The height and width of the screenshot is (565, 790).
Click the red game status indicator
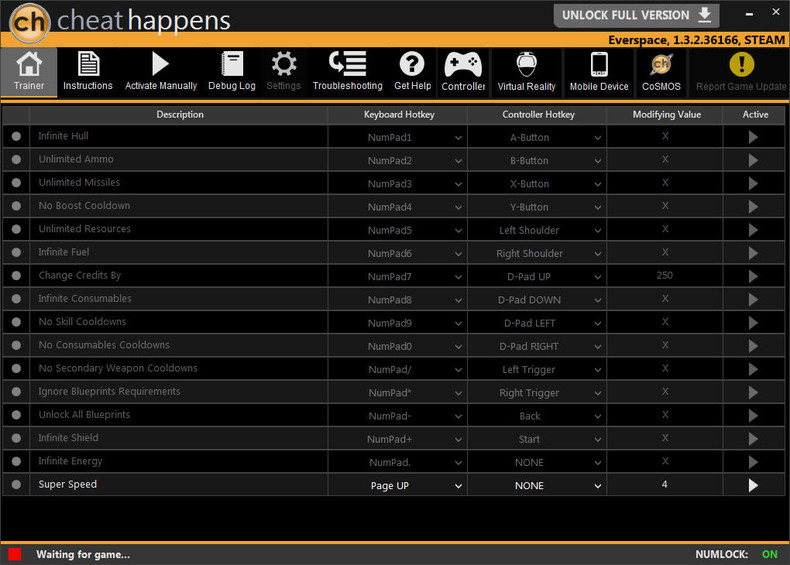(x=15, y=554)
